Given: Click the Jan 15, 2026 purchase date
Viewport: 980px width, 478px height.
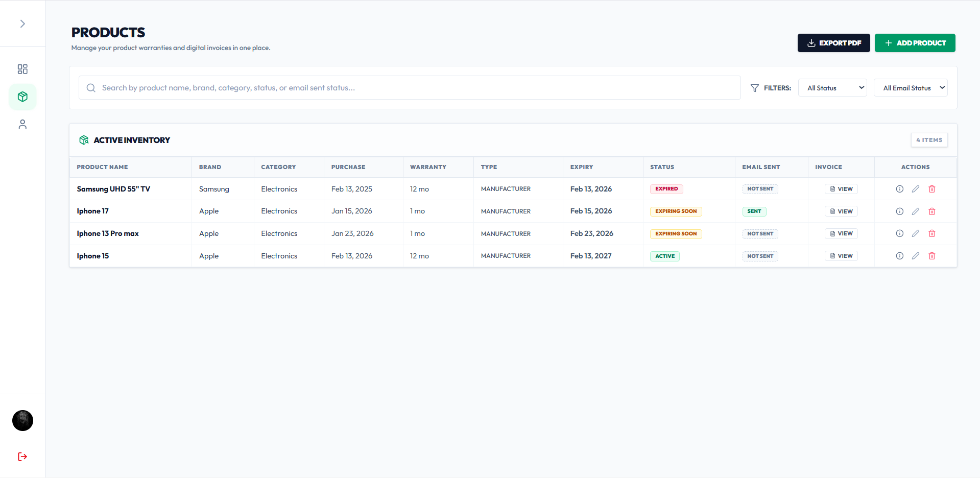Looking at the screenshot, I should coord(352,211).
